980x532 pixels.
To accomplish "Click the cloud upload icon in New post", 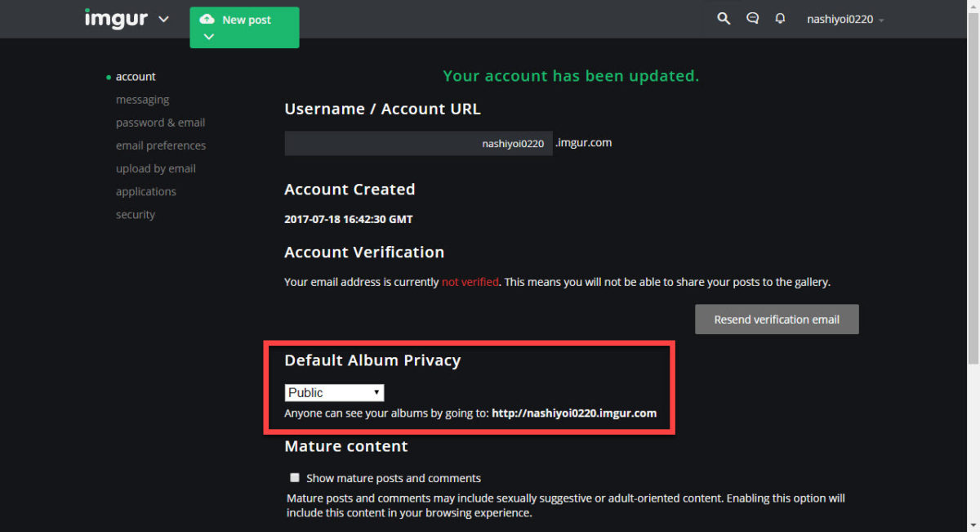I will coord(207,19).
